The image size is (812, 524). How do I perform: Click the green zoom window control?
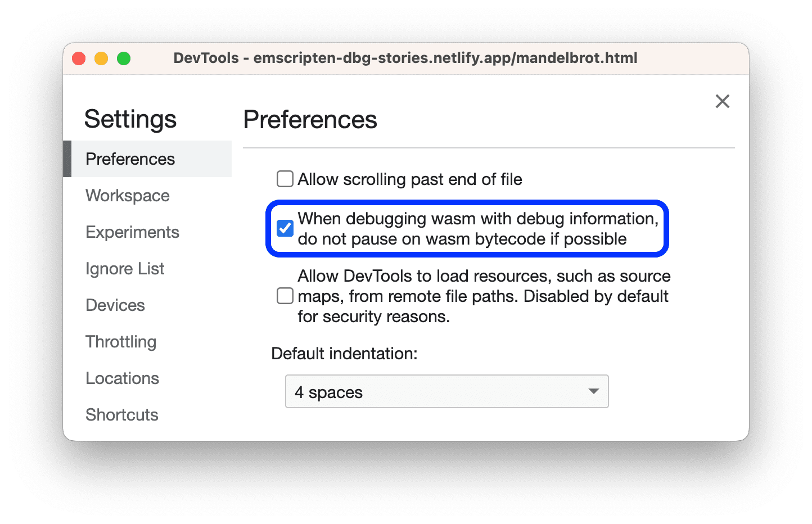tap(123, 58)
